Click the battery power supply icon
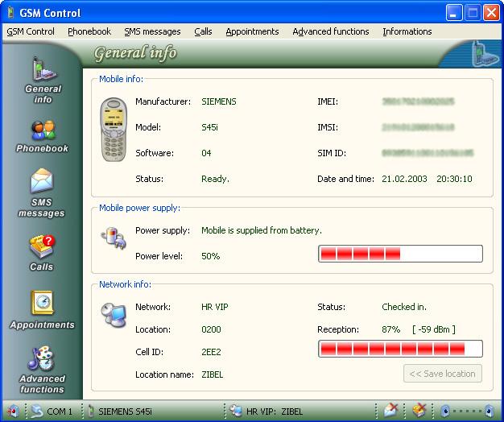Screen dimensions: 504x422 [x=114, y=238]
